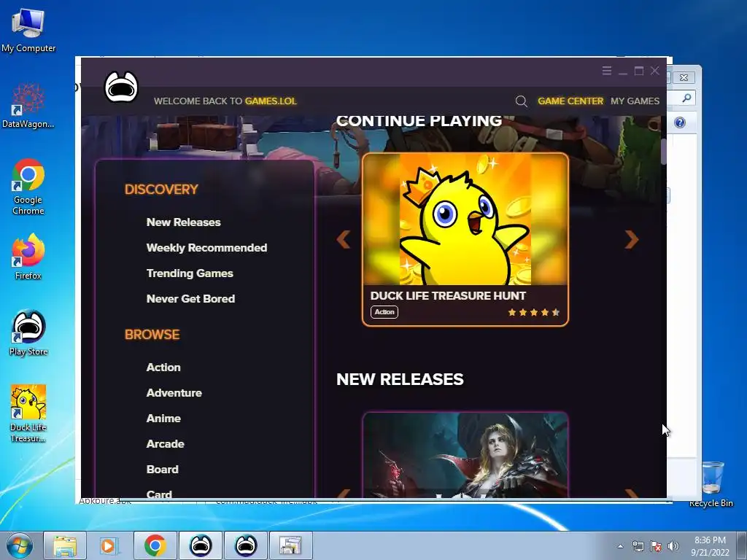
Task: Browse the Adventure category
Action: click(174, 393)
